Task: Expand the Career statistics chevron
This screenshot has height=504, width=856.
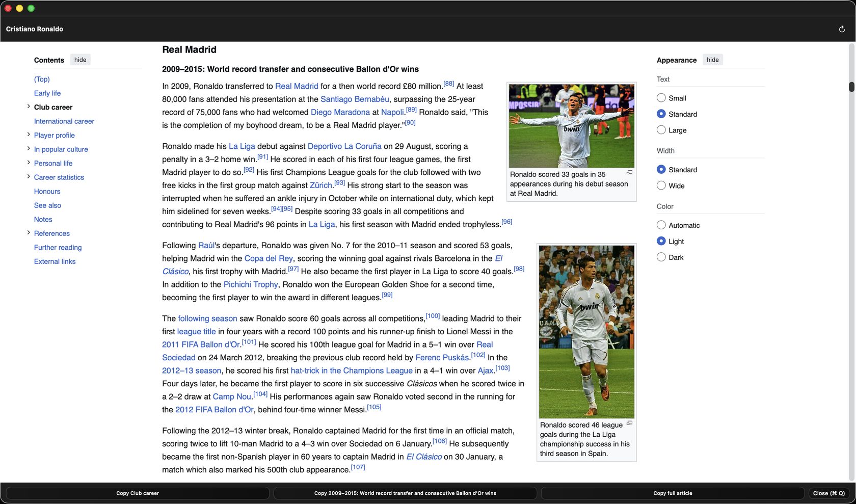Action: pyautogui.click(x=29, y=177)
